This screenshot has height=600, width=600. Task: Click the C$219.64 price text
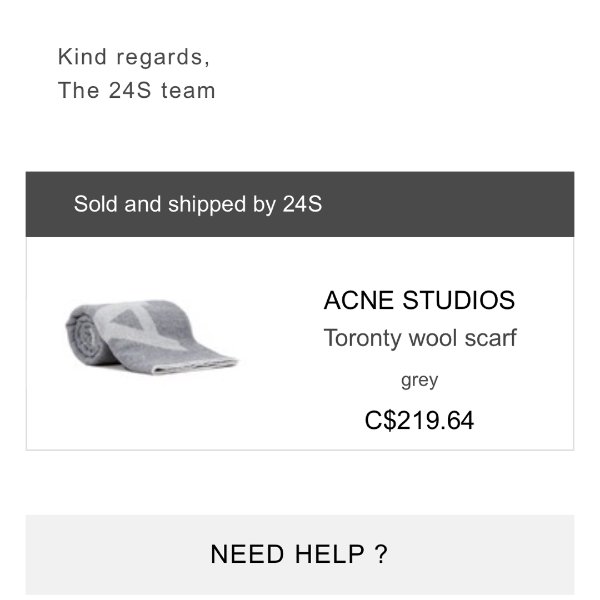[x=419, y=420]
